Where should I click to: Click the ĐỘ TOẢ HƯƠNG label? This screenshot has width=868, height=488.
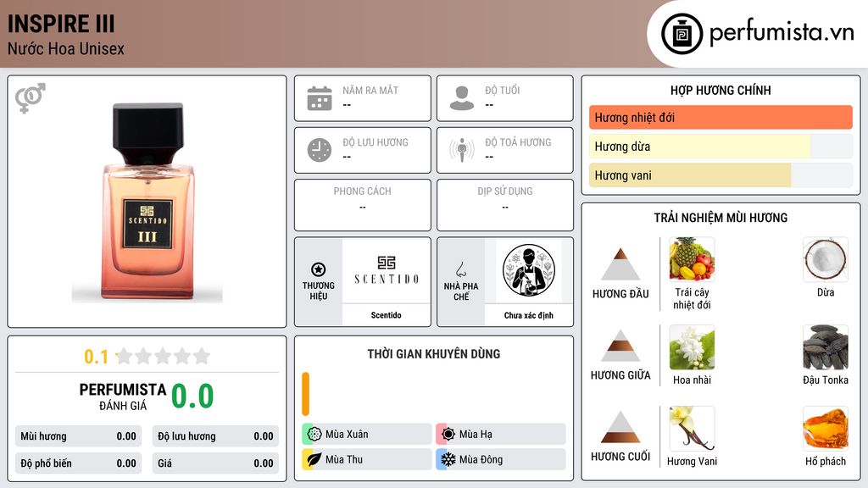pyautogui.click(x=518, y=142)
